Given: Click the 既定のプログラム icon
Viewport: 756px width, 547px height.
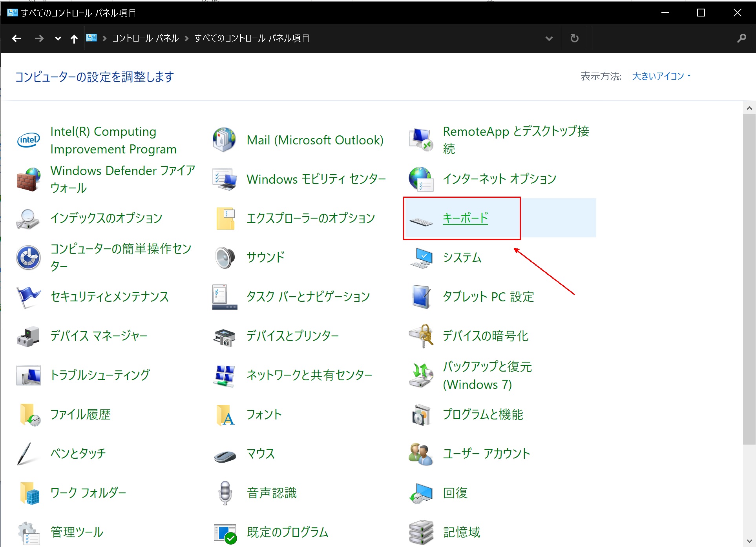Looking at the screenshot, I should 225,534.
